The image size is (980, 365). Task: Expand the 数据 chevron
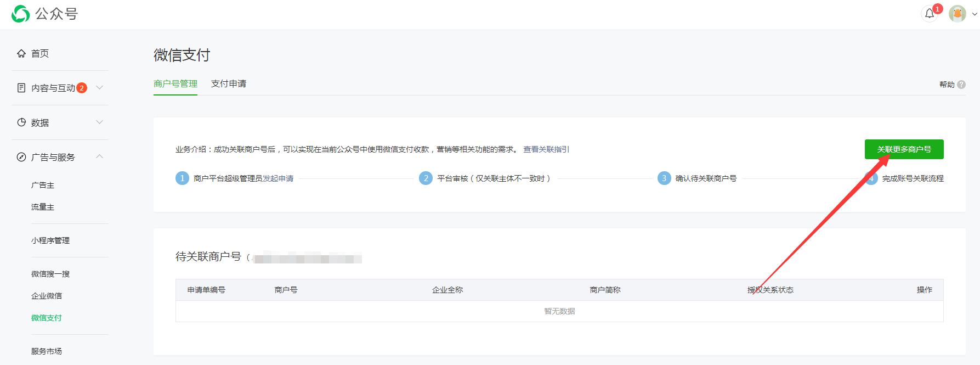point(99,122)
